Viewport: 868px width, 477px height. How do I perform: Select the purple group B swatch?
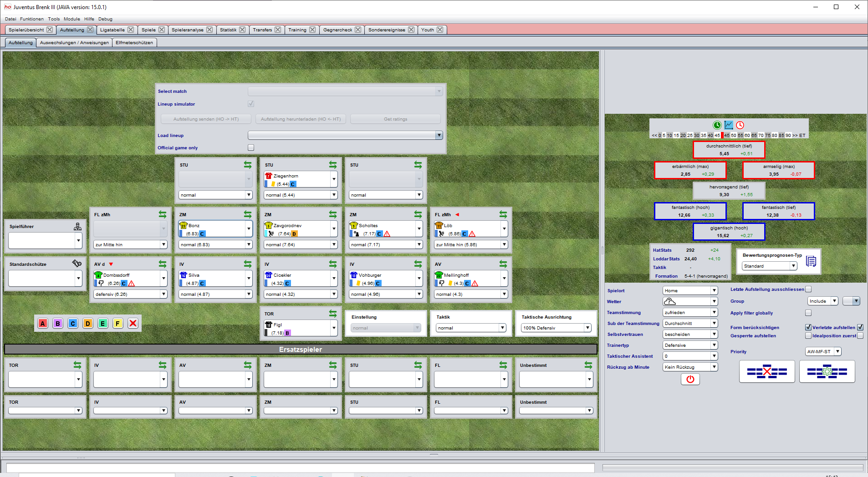(x=58, y=323)
